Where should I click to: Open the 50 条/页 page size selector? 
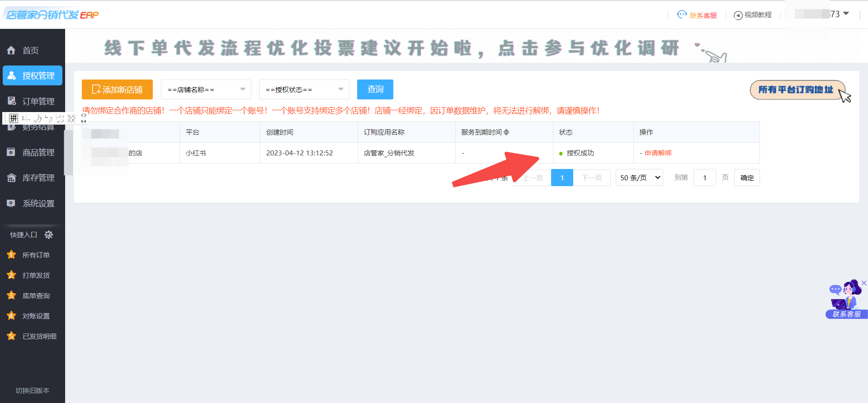639,178
